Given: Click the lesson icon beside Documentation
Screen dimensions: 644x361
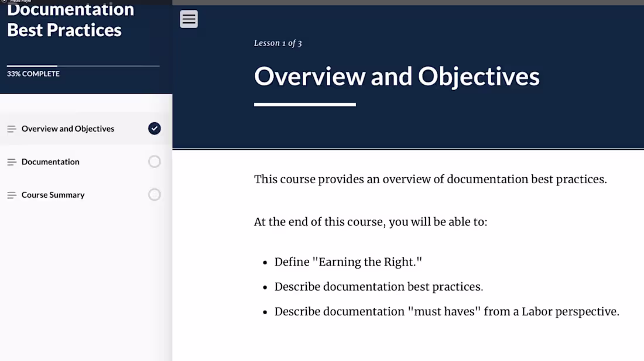Looking at the screenshot, I should coord(11,161).
